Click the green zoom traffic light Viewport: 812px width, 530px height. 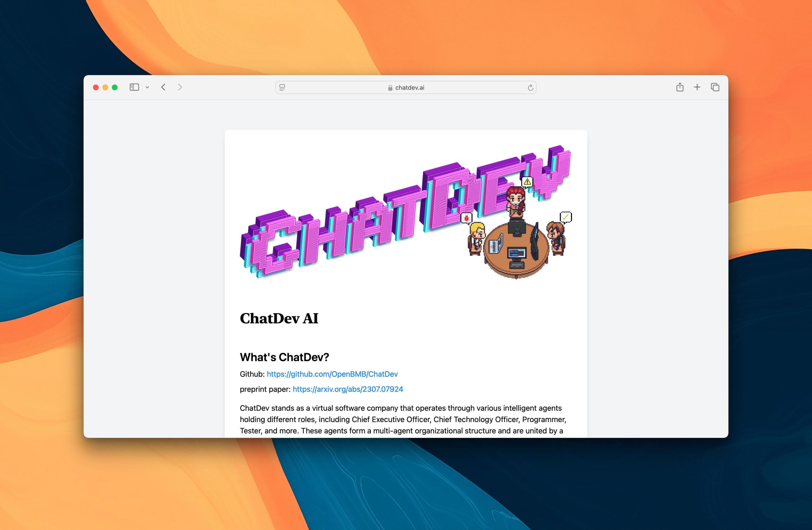(115, 87)
